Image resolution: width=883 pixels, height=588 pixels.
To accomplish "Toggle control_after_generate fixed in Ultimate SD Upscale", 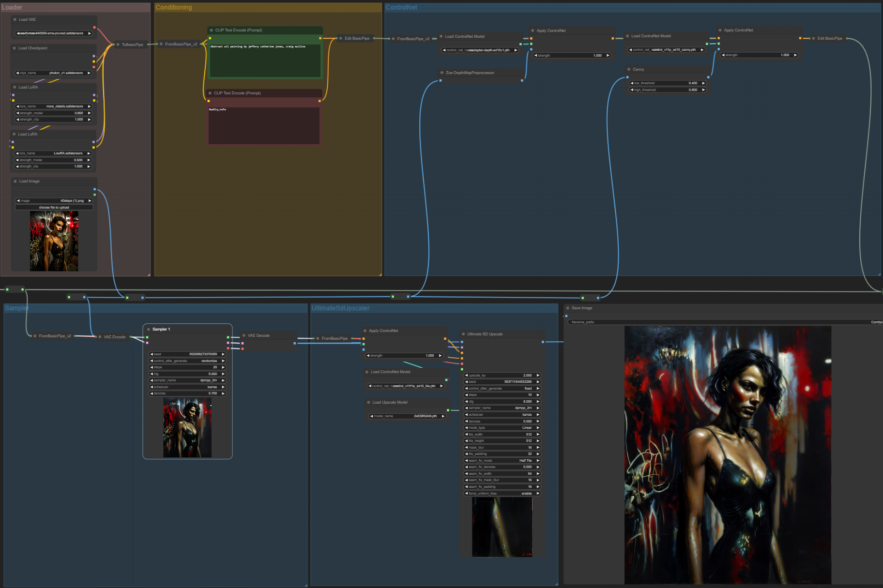I will tap(502, 389).
